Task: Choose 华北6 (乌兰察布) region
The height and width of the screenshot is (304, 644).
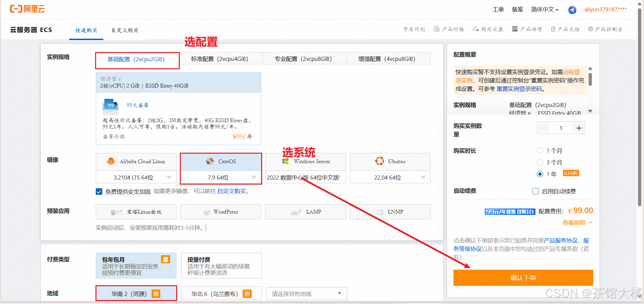Action: tap(222, 294)
